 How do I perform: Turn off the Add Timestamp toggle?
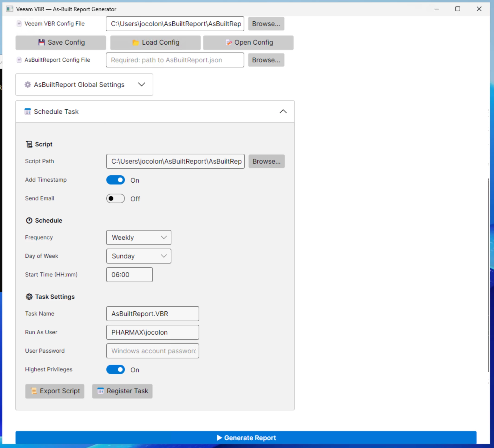point(115,180)
